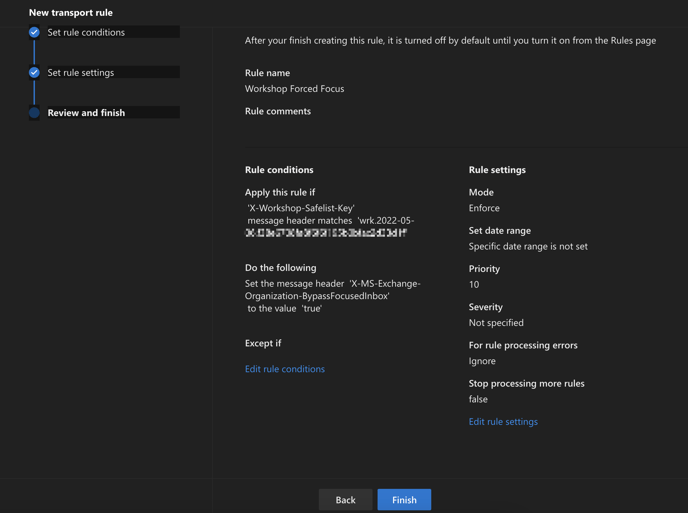The width and height of the screenshot is (688, 513).
Task: Open the Edit rule conditions link
Action: click(285, 369)
